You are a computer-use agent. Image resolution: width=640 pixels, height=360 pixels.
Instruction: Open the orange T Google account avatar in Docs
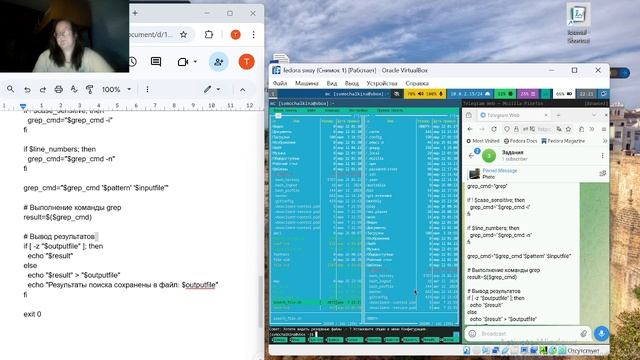click(246, 62)
